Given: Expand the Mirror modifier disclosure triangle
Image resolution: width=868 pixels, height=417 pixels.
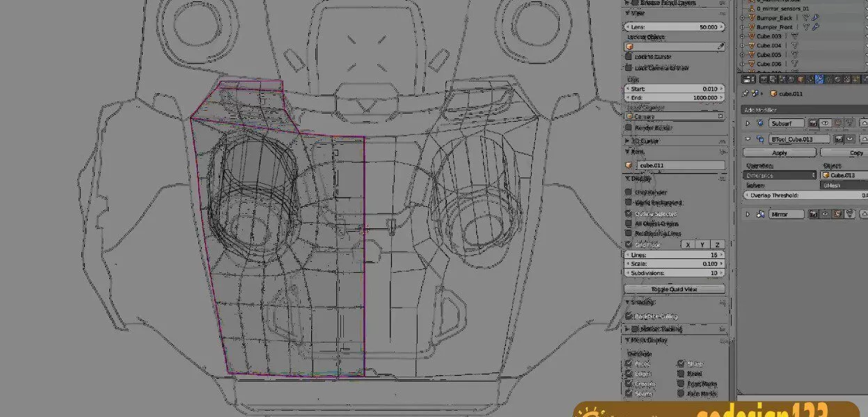Looking at the screenshot, I should [746, 213].
